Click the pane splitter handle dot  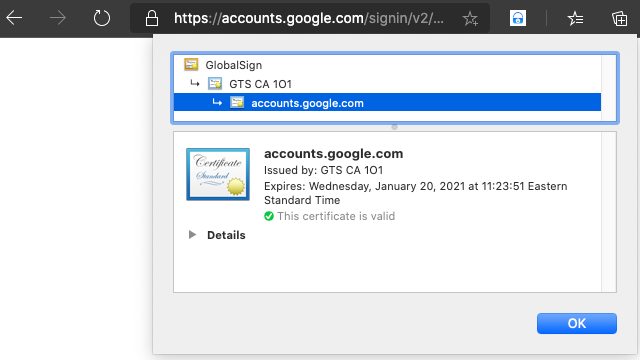pyautogui.click(x=394, y=127)
